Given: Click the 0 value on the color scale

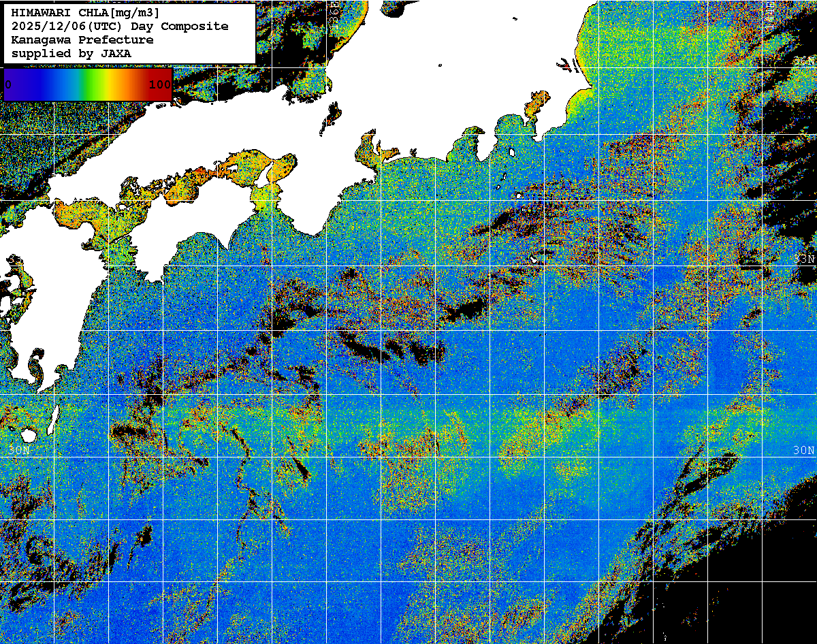Looking at the screenshot, I should point(8,84).
